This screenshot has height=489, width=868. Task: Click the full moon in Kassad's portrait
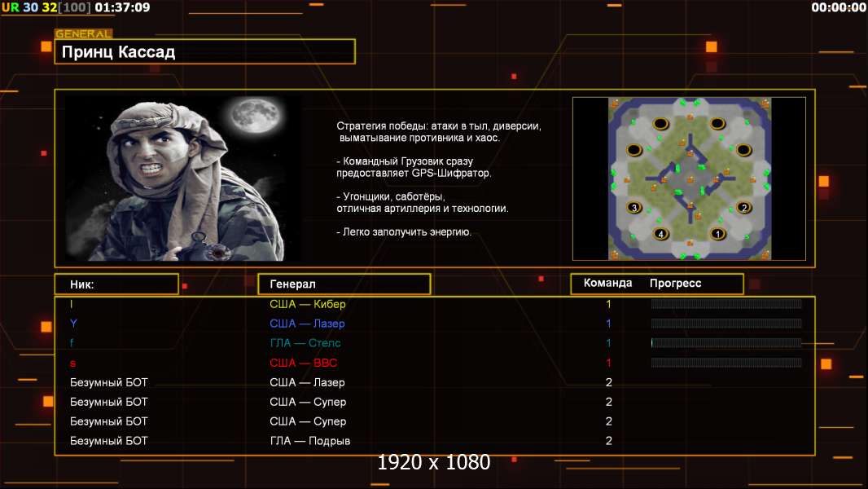tap(255, 115)
